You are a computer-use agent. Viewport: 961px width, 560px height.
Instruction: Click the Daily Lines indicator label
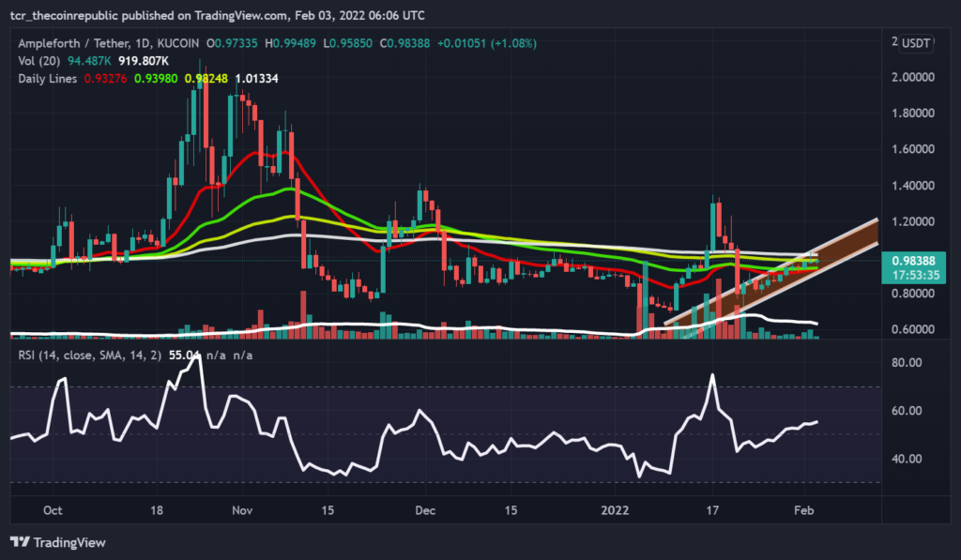[47, 79]
